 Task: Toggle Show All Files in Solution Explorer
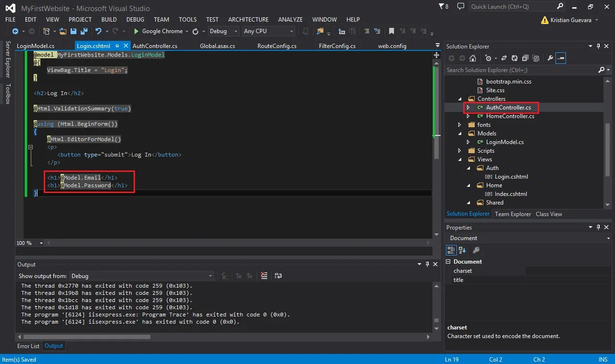pos(536,58)
